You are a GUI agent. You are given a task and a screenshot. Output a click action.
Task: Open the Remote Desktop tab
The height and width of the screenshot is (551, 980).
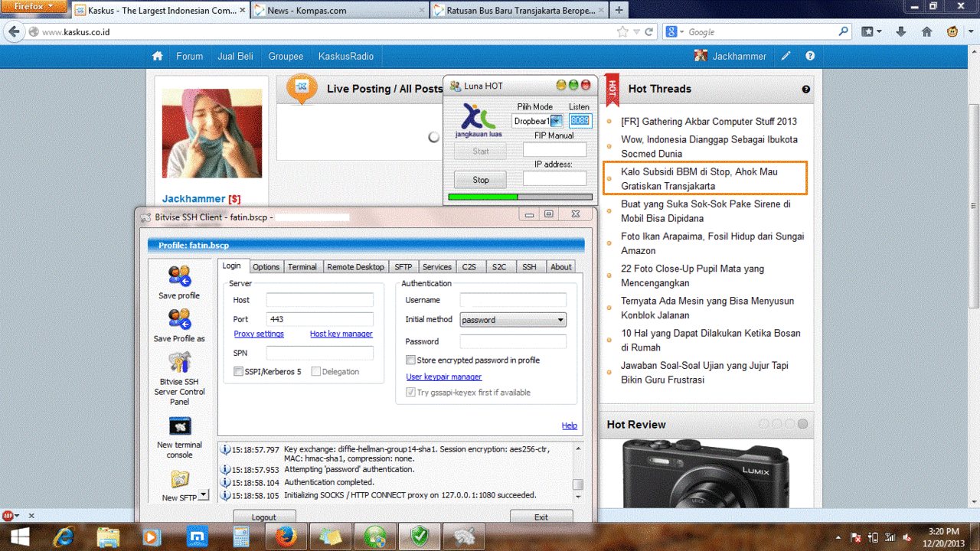[355, 267]
